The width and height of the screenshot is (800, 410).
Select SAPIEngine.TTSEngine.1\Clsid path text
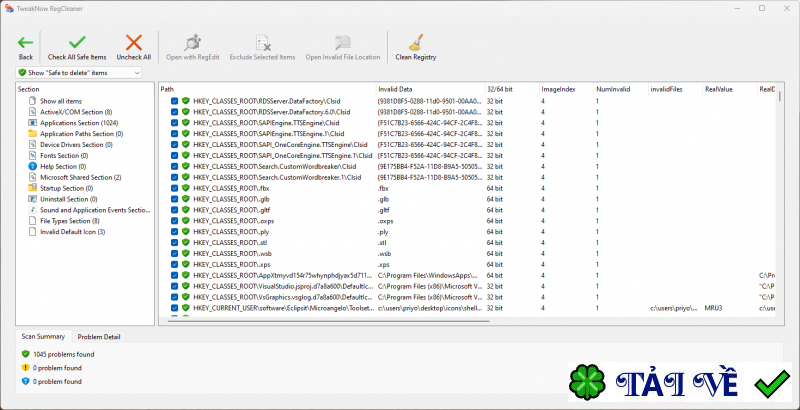click(x=269, y=134)
